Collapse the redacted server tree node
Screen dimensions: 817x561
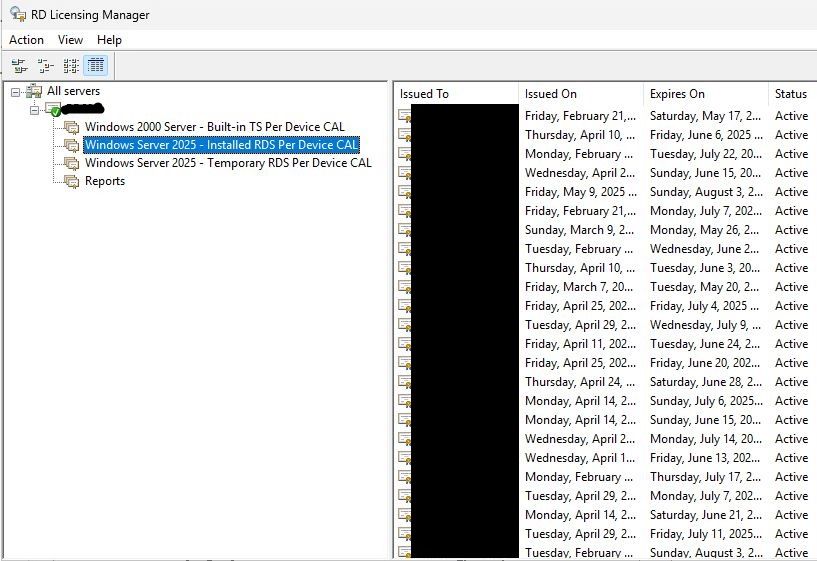[34, 110]
